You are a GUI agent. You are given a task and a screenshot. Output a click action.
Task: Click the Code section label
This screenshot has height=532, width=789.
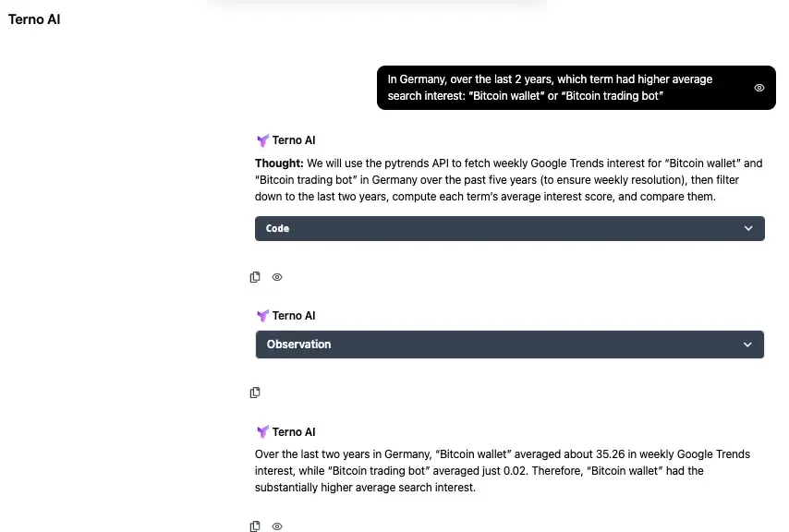pos(277,228)
